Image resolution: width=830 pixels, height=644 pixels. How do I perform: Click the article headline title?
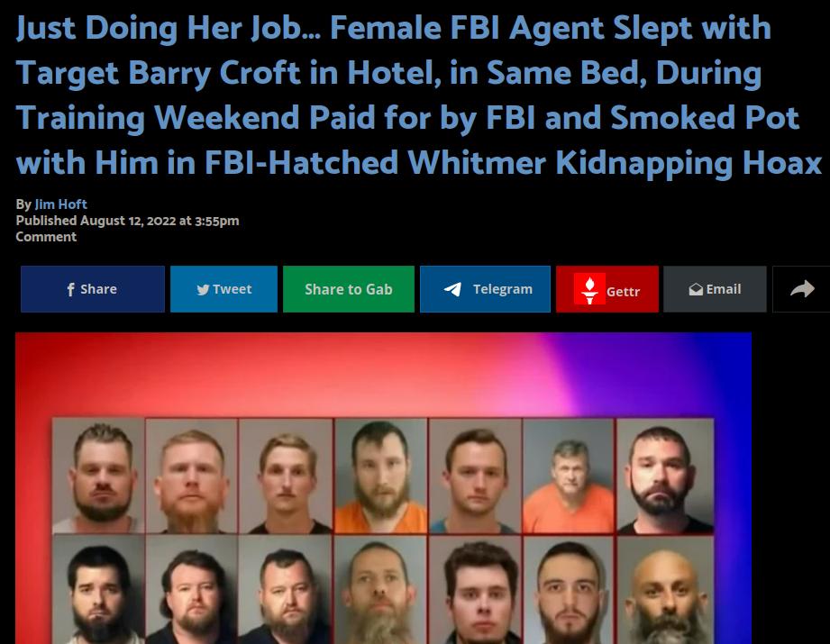click(418, 95)
